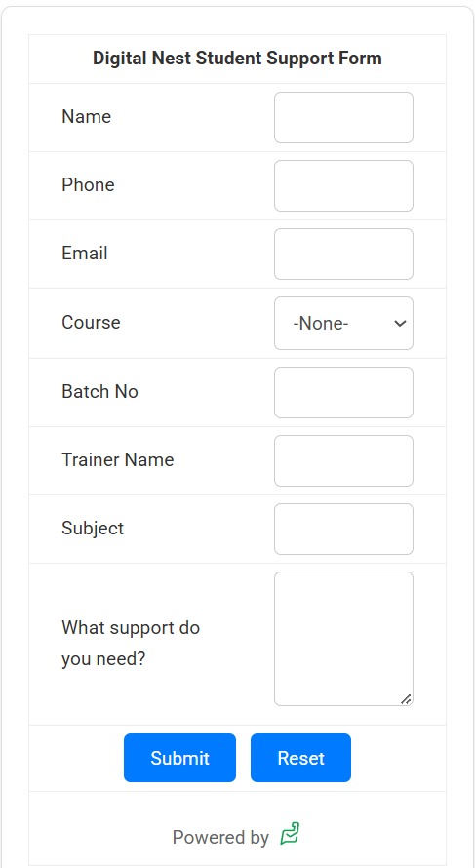Click the Powered by text
The height and width of the screenshot is (868, 475).
pyautogui.click(x=220, y=837)
